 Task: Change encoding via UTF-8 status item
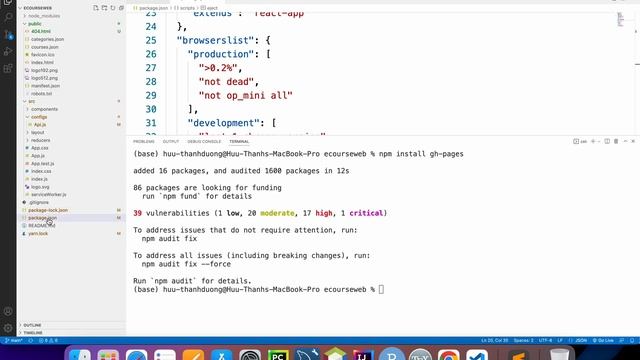coord(545,340)
